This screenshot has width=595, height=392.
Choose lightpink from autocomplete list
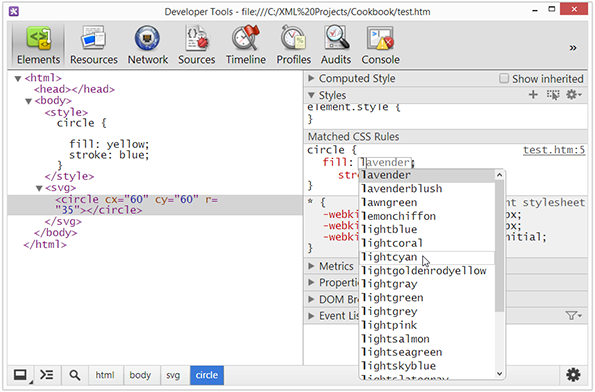click(x=427, y=325)
